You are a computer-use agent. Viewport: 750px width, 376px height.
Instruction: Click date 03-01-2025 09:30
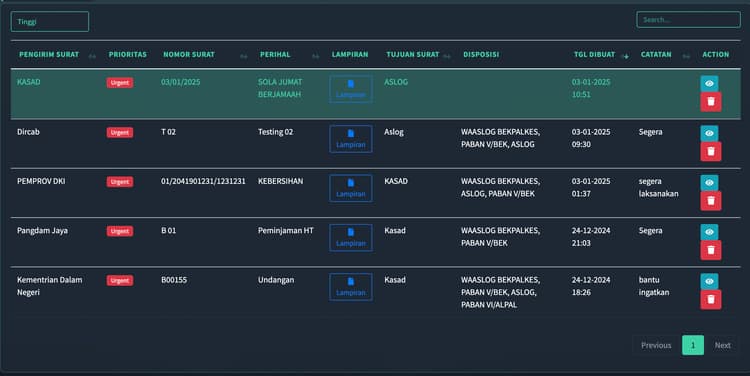coord(591,138)
